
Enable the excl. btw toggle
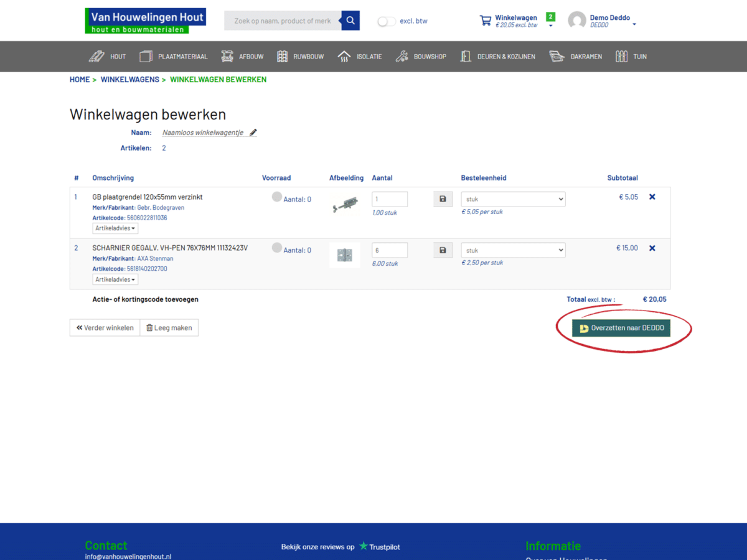[x=385, y=21]
